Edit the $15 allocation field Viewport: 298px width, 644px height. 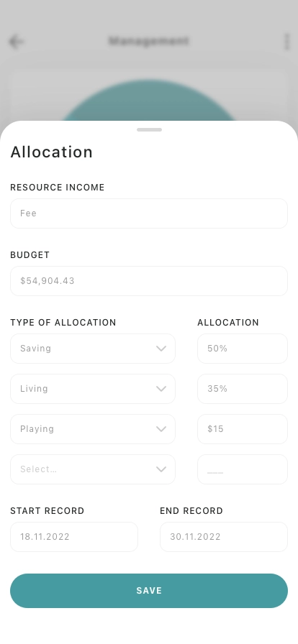[x=243, y=429]
